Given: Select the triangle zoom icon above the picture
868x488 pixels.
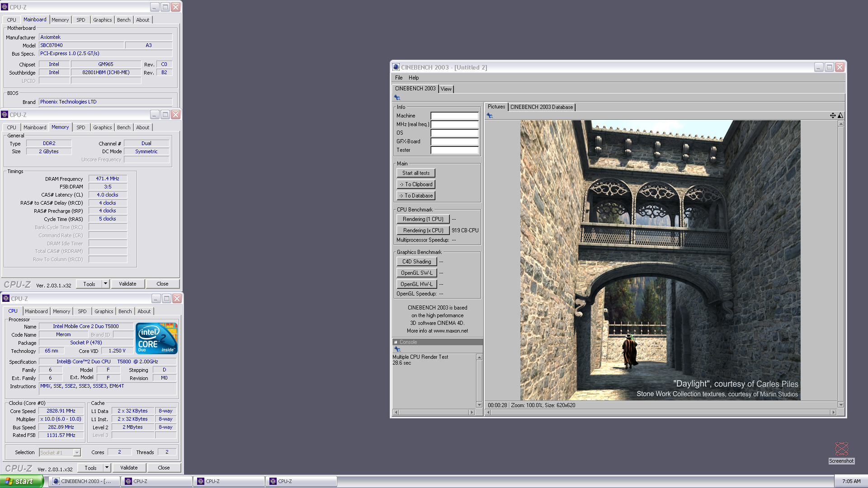Looking at the screenshot, I should 840,115.
